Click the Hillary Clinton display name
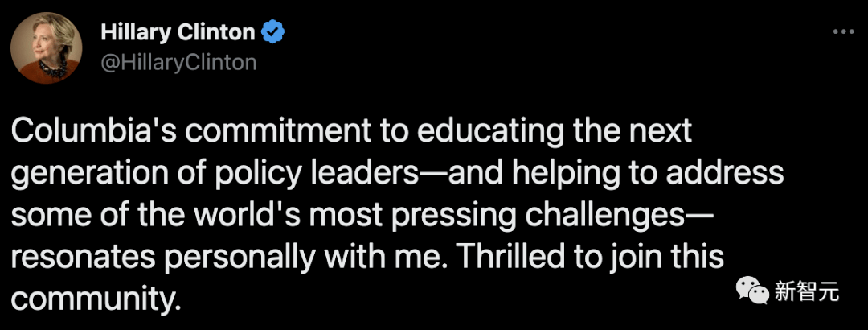 (x=178, y=32)
